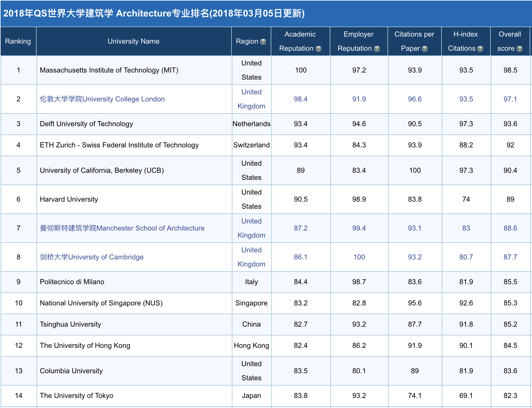Select the table title about 2018 QS Architecture
Image resolution: width=532 pixels, height=408 pixels.
click(x=154, y=13)
